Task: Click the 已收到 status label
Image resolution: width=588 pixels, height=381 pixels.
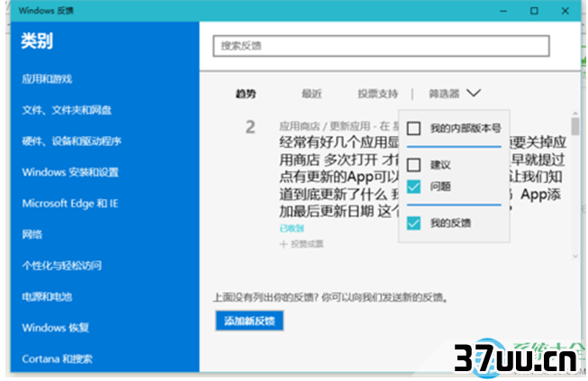Action: 292,229
